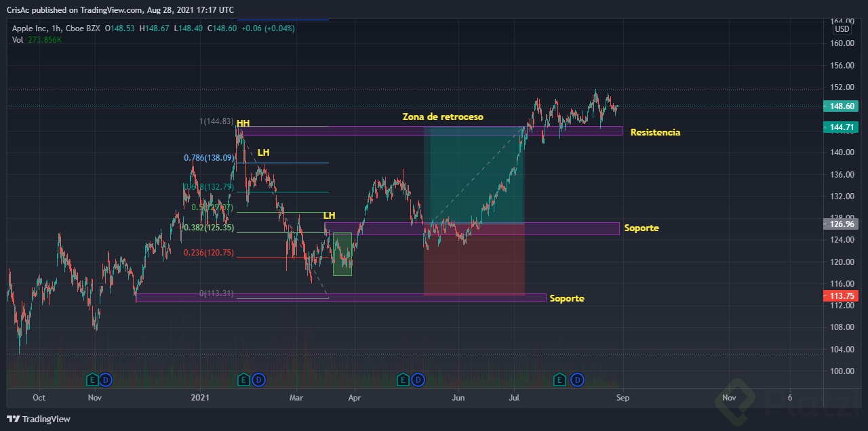Click the red 113.75 price tag on the scale
Screen dimensions: 868x431
point(841,295)
